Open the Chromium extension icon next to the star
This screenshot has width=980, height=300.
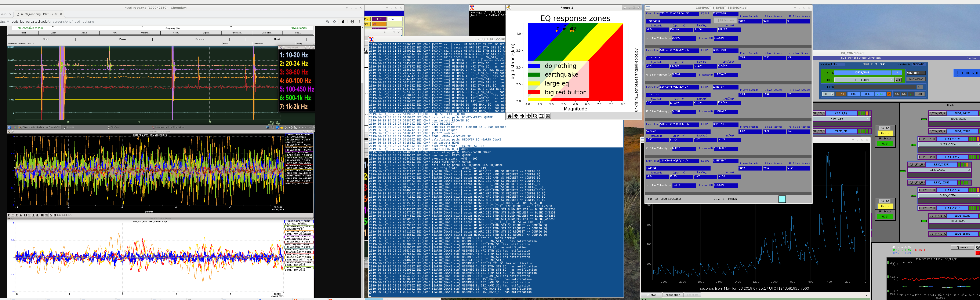point(343,22)
